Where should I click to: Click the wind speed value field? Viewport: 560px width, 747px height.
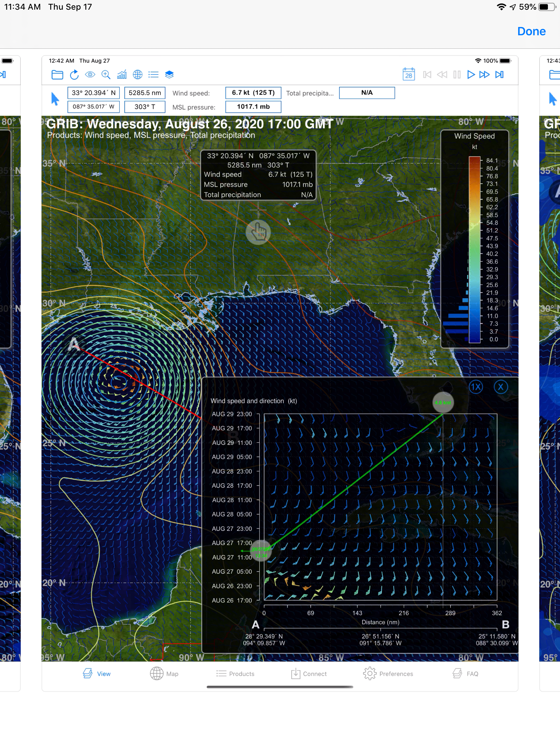coord(253,93)
